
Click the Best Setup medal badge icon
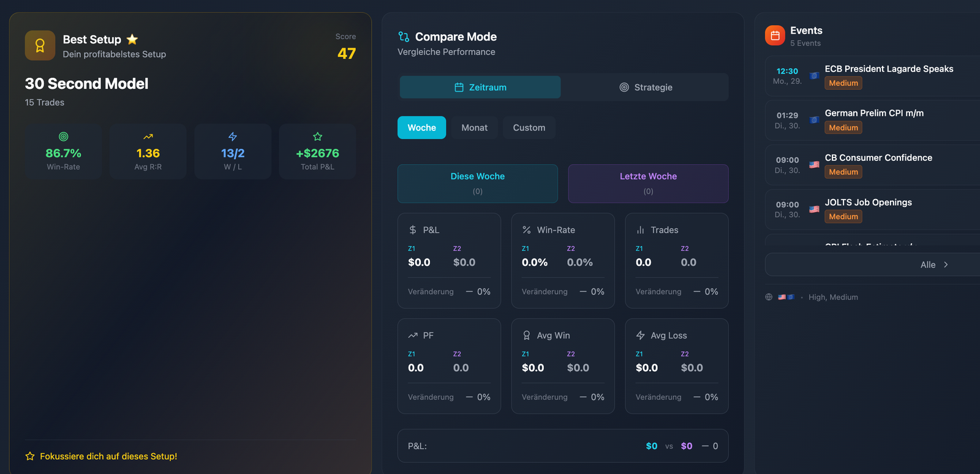40,45
